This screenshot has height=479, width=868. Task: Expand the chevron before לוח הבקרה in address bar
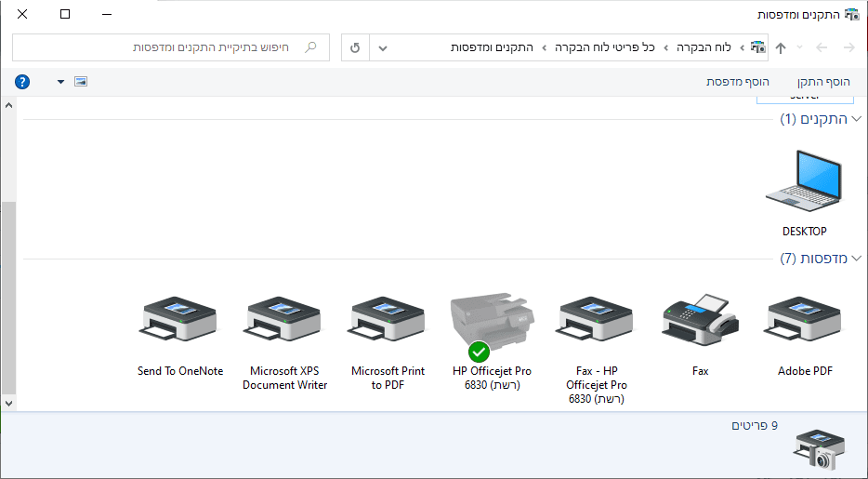pyautogui.click(x=742, y=47)
